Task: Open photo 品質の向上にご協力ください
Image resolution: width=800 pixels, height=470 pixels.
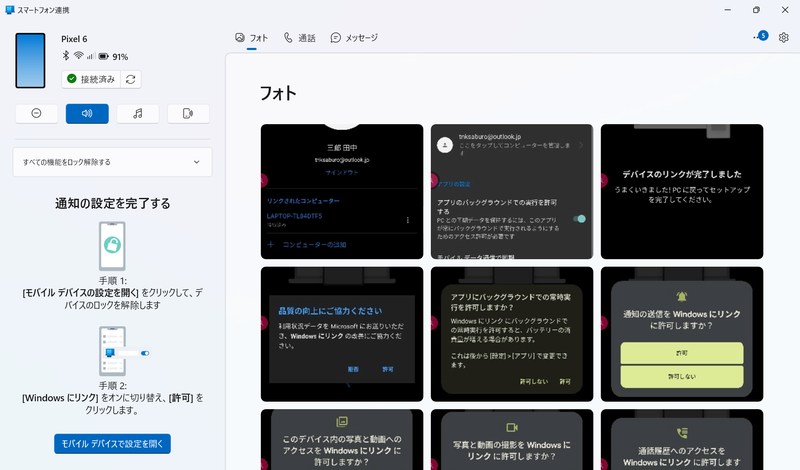Action: pyautogui.click(x=342, y=334)
